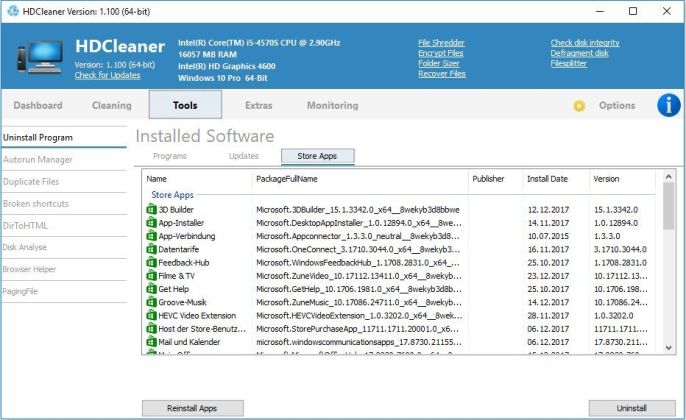Image resolution: width=686 pixels, height=420 pixels.
Task: Open the Updates sub-tab
Action: [244, 156]
